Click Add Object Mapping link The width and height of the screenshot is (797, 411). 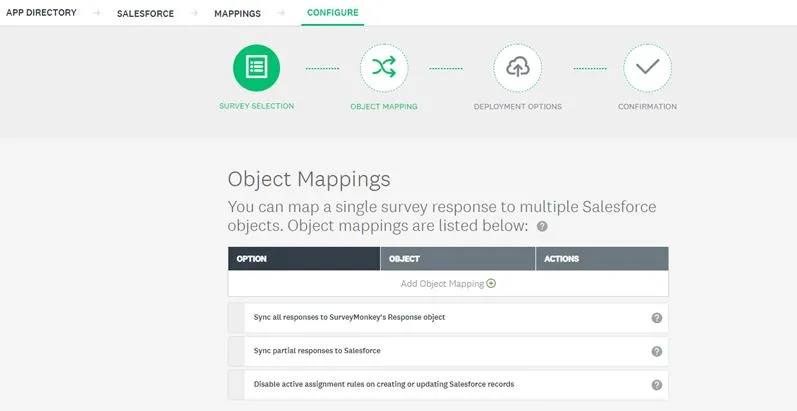point(442,283)
